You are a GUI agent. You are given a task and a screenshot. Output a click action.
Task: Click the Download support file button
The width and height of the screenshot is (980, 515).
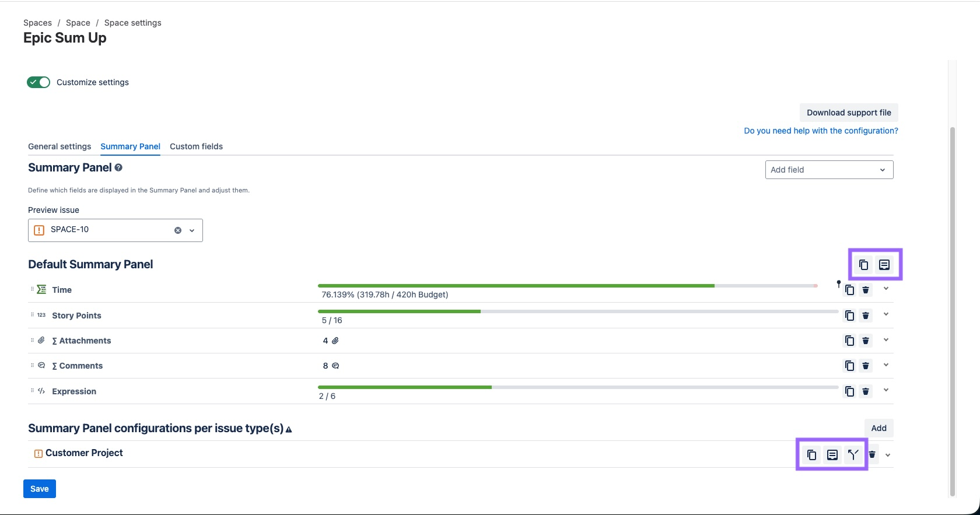coord(849,113)
